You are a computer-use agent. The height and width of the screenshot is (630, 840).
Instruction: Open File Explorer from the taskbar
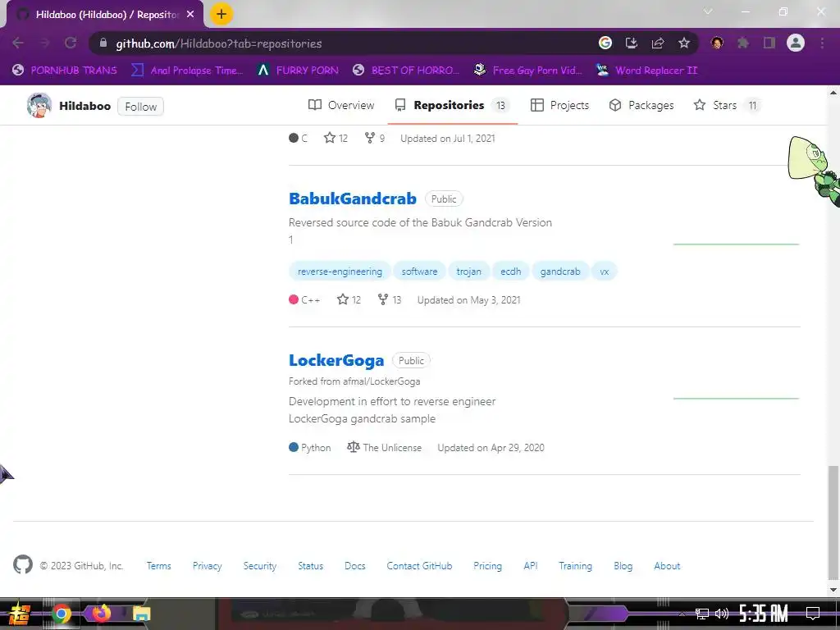pyautogui.click(x=141, y=614)
